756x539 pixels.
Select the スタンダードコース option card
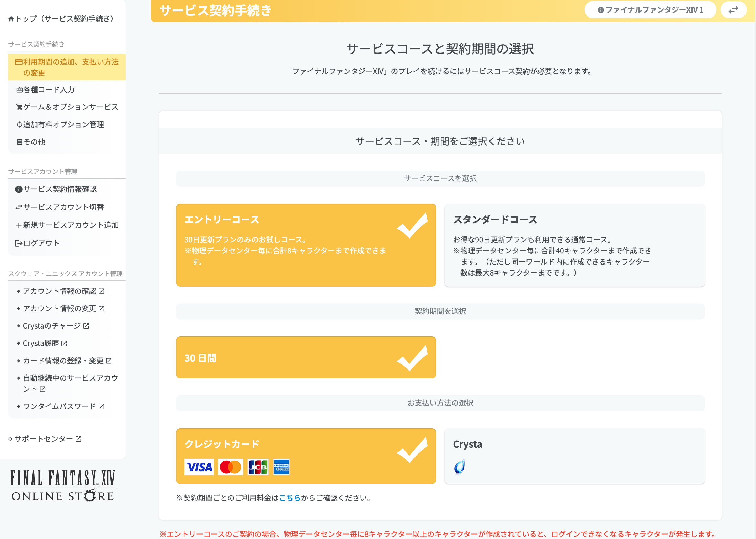coord(574,245)
